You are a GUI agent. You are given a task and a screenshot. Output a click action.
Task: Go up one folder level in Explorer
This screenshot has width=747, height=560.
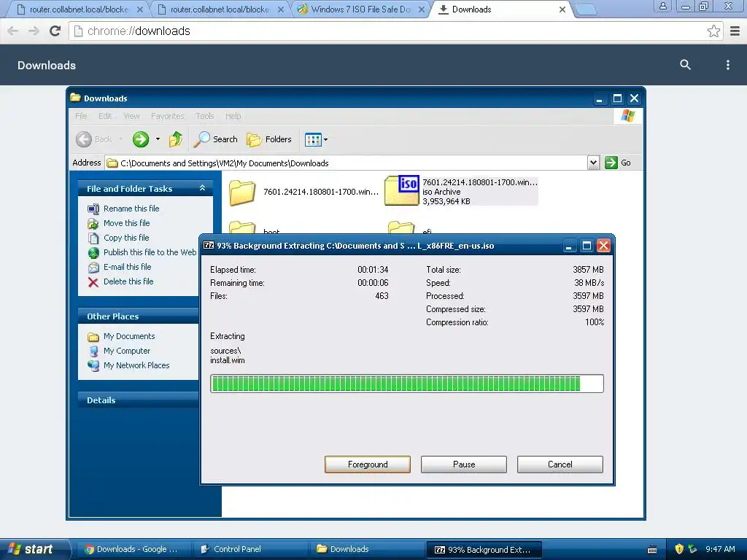pyautogui.click(x=176, y=139)
